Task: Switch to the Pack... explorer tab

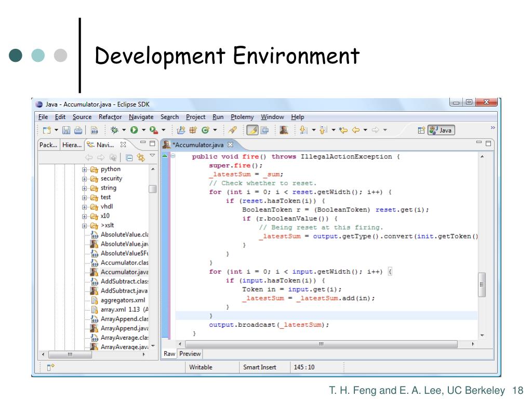Action: tap(48, 145)
